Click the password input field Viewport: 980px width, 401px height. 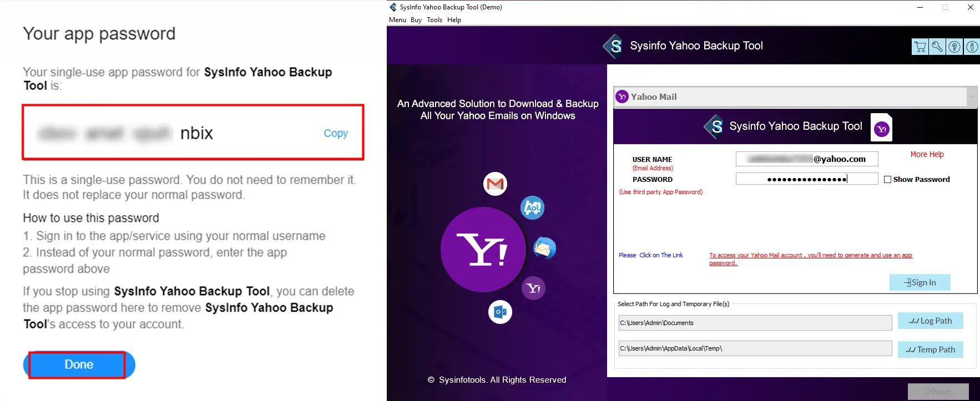pyautogui.click(x=807, y=179)
